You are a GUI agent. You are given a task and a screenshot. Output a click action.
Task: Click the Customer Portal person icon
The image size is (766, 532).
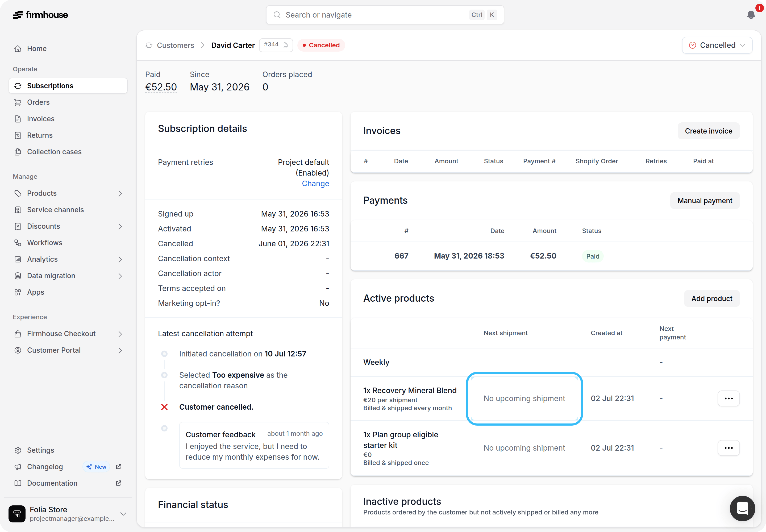18,350
